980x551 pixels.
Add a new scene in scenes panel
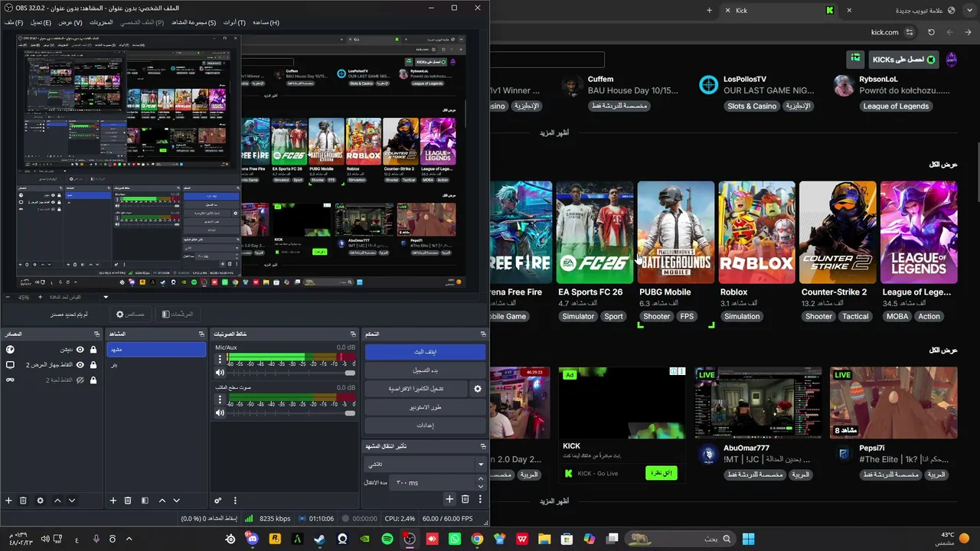coord(113,500)
